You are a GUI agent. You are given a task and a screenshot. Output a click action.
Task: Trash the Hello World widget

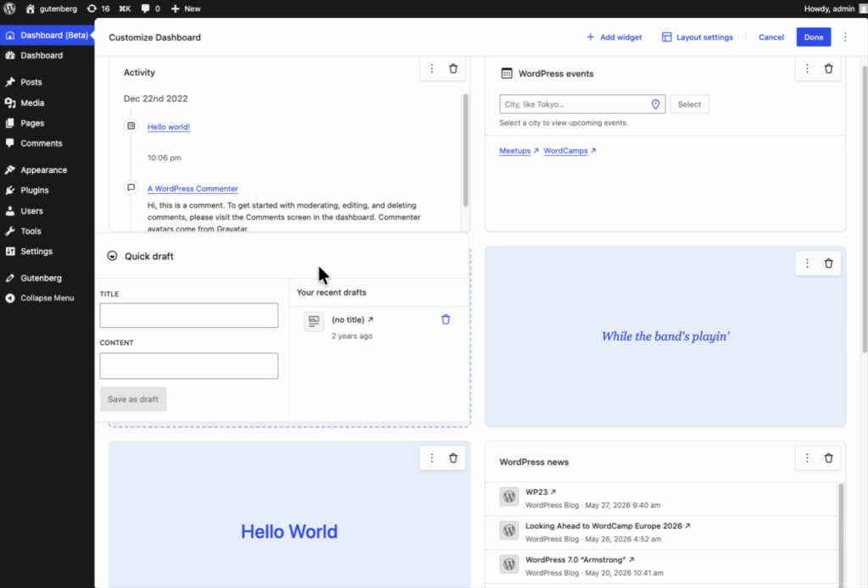(453, 458)
